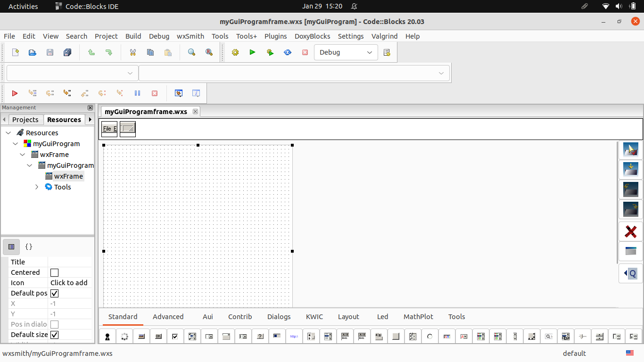Click the Replace magnifier icon
Screen dimensions: 644x362
point(209,52)
